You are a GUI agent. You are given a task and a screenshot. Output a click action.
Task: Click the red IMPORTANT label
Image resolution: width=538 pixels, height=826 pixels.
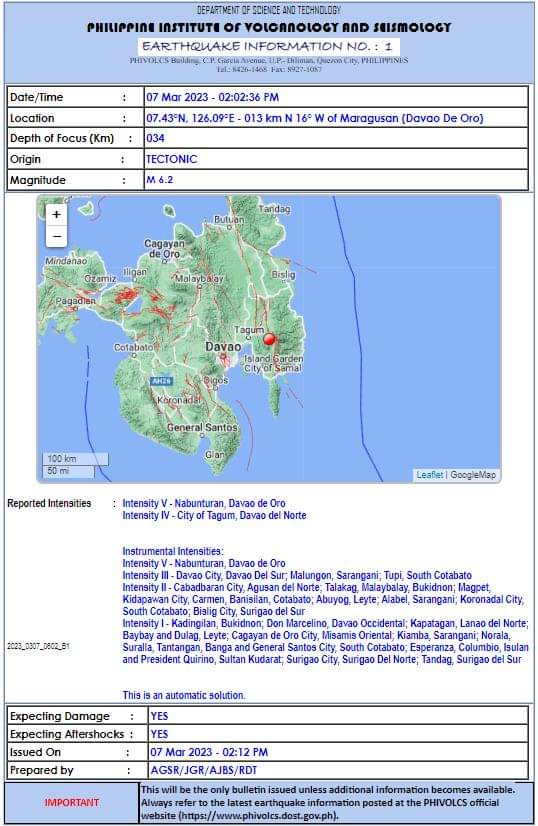click(x=72, y=802)
